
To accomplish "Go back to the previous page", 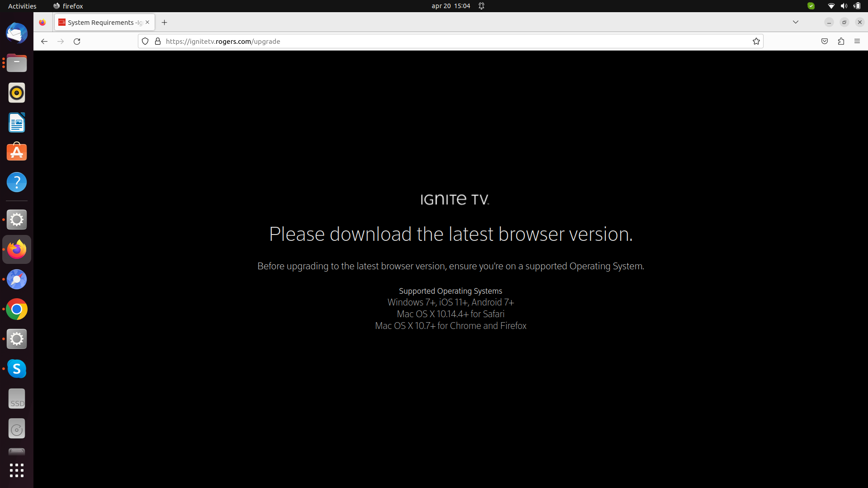I will click(x=44, y=41).
